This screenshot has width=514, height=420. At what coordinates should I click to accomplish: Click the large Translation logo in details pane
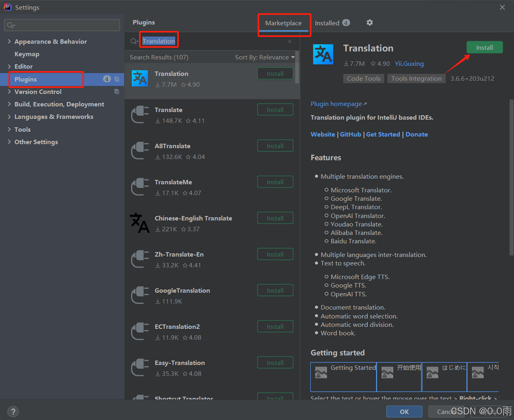click(x=323, y=55)
